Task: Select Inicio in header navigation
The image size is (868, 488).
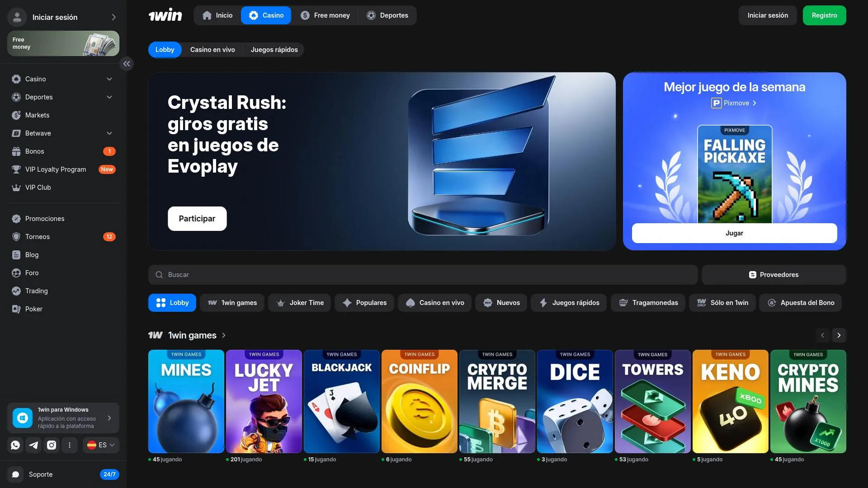Action: click(x=217, y=15)
